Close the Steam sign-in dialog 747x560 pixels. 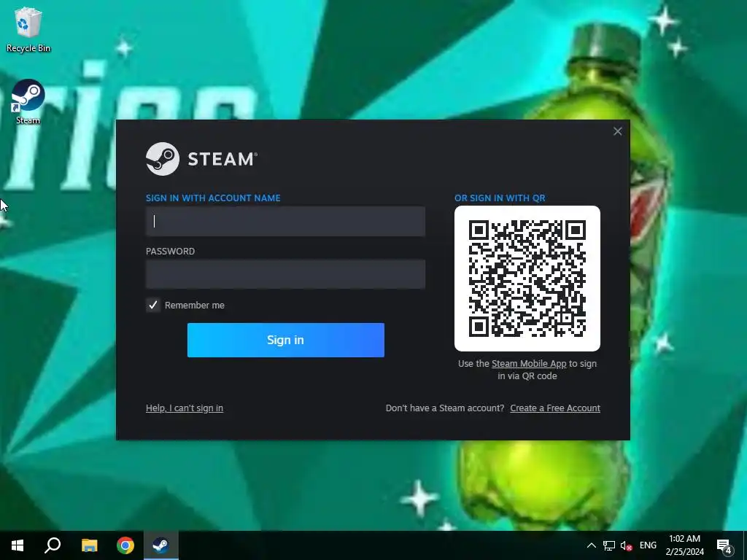[617, 131]
